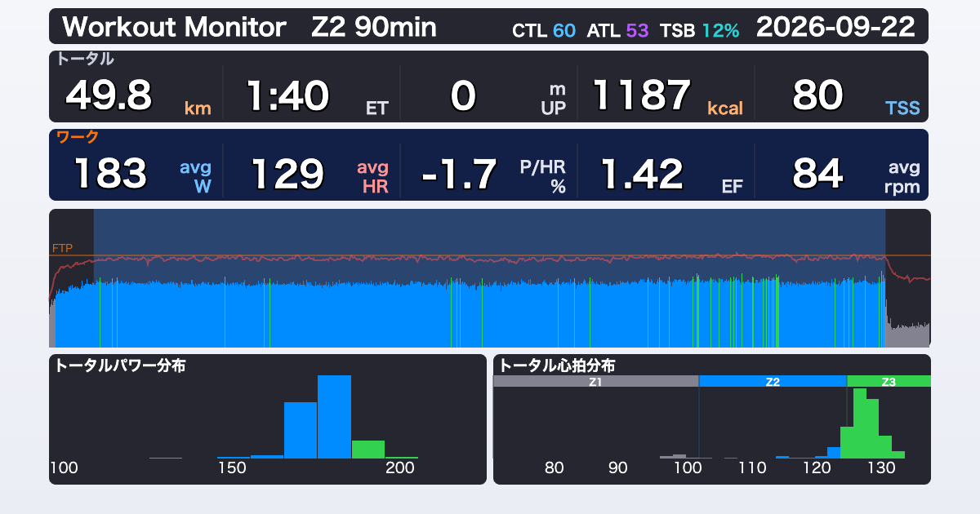Click the 1:40 ET elapsed time tile

(x=312, y=95)
